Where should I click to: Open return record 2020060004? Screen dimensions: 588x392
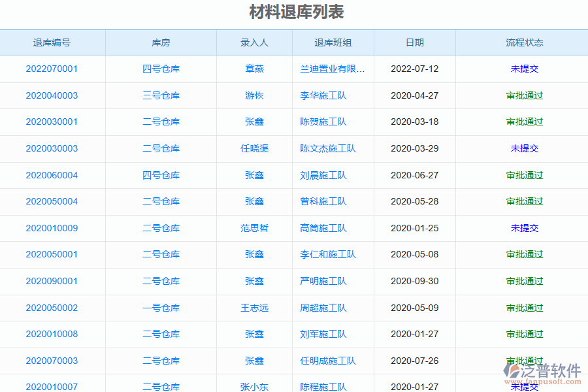coord(53,175)
